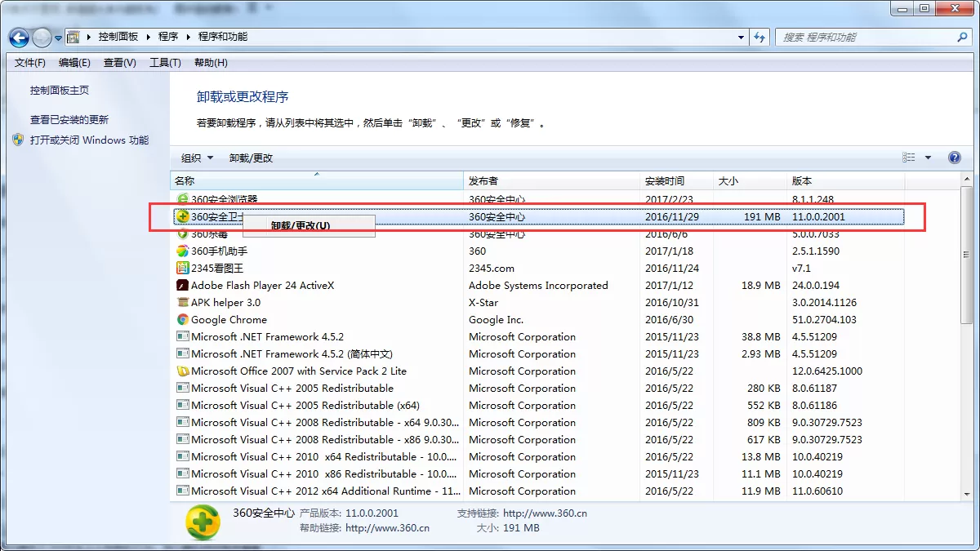Click the 2345看图王 program icon
This screenshot has width=980, height=551.
tap(183, 269)
